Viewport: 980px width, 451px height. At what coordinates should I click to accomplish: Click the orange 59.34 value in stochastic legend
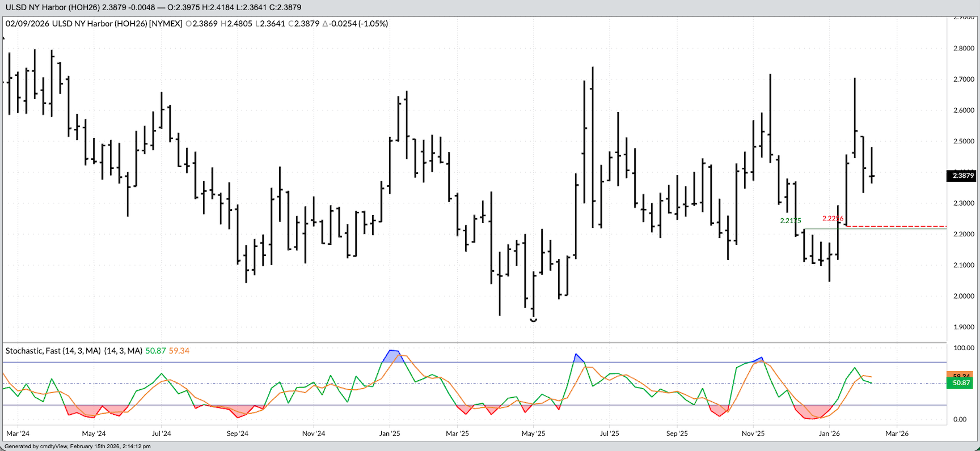pos(179,351)
